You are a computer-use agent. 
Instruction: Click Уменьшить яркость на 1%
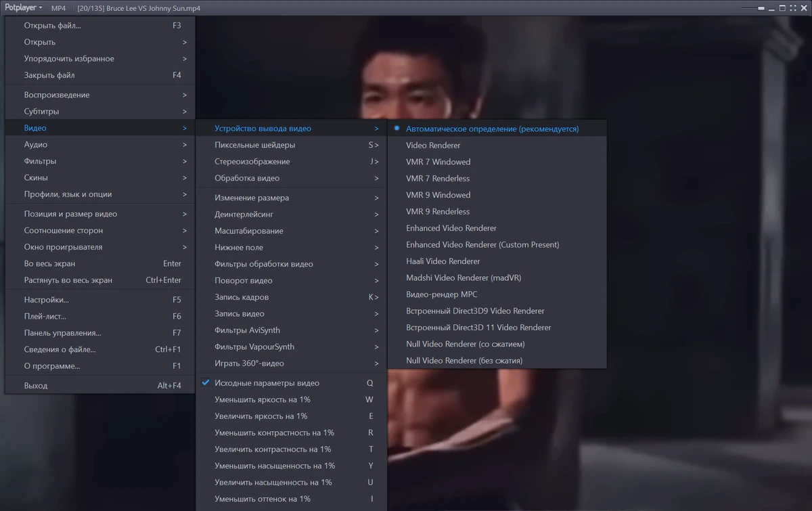tap(291, 399)
